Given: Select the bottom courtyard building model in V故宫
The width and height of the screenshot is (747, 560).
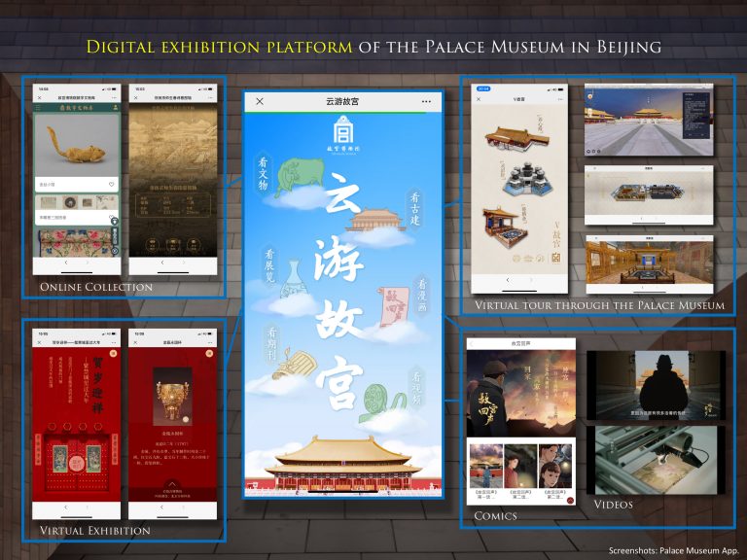Looking at the screenshot, I should (x=505, y=227).
